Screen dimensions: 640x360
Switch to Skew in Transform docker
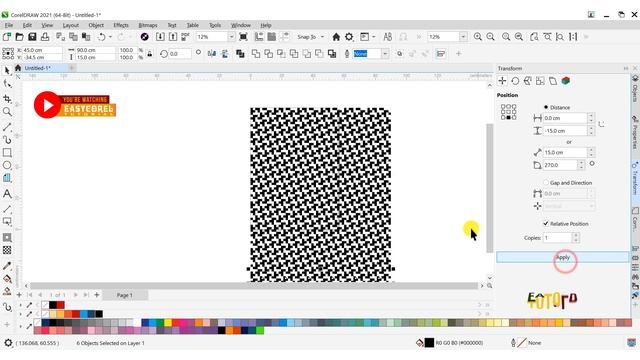point(553,81)
